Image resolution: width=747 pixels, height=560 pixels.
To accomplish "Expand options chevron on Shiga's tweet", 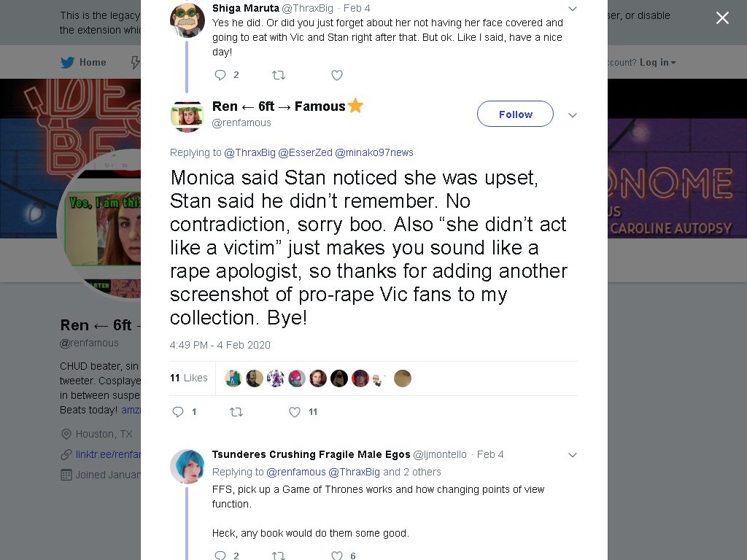I will (x=573, y=9).
